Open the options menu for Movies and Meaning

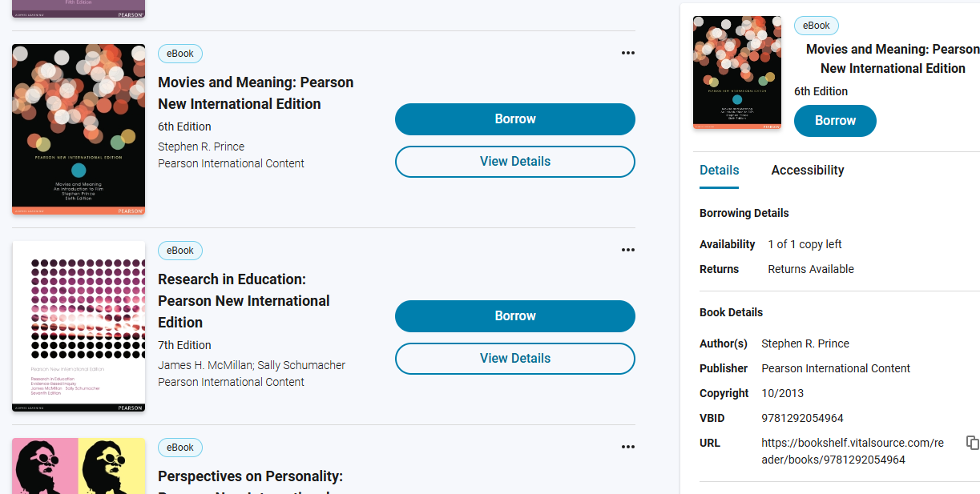[x=628, y=53]
